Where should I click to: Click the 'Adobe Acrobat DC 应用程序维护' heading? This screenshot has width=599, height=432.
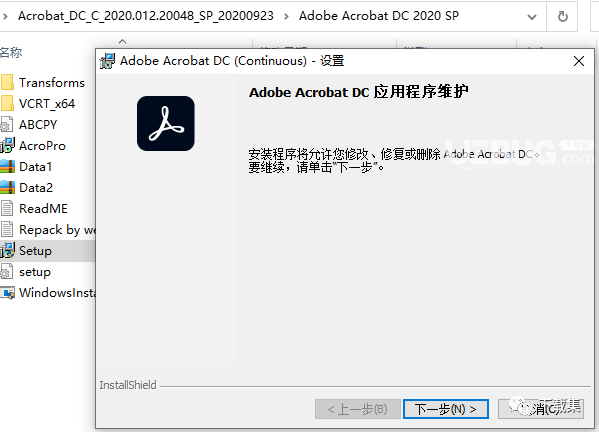pos(358,92)
